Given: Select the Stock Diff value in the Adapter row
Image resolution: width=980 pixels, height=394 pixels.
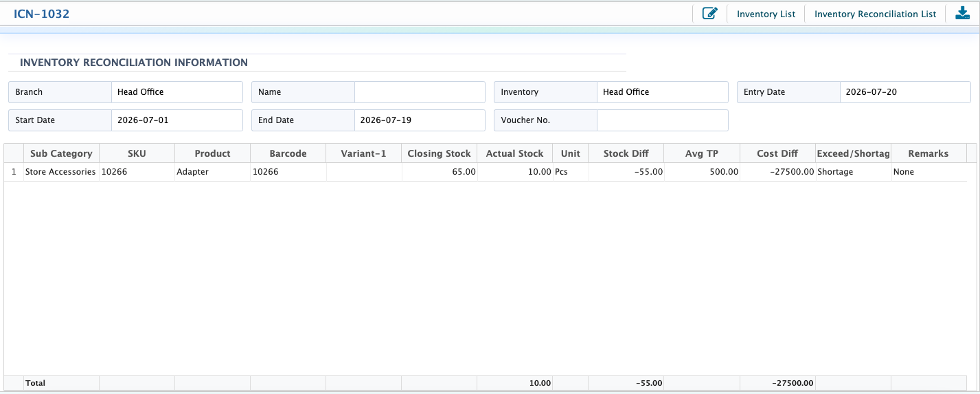Looking at the screenshot, I should coord(626,172).
